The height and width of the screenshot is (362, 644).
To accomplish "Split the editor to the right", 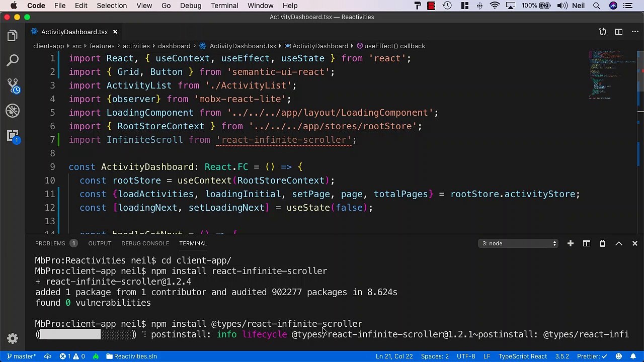I will [619, 32].
